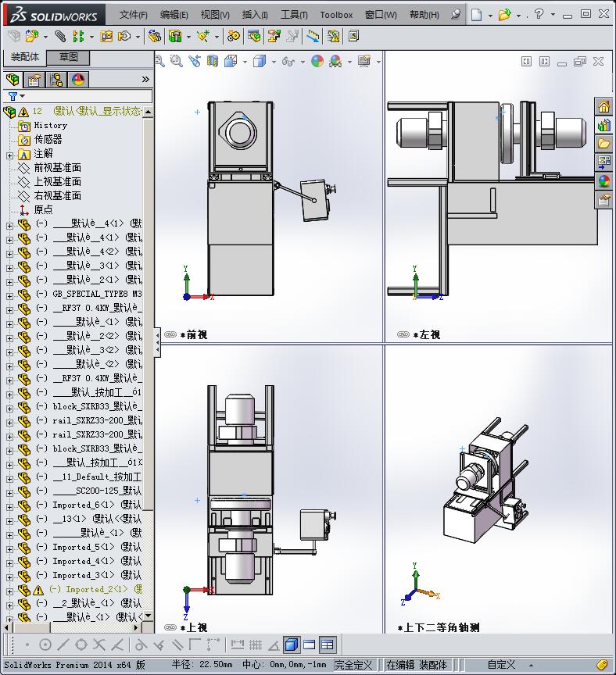616x675 pixels.
Task: Click the Exploded View icon
Action: (x=274, y=36)
